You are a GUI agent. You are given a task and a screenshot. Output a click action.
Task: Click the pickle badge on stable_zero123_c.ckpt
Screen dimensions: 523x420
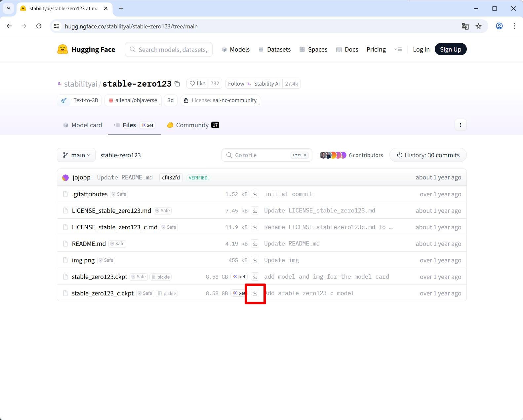(167, 293)
